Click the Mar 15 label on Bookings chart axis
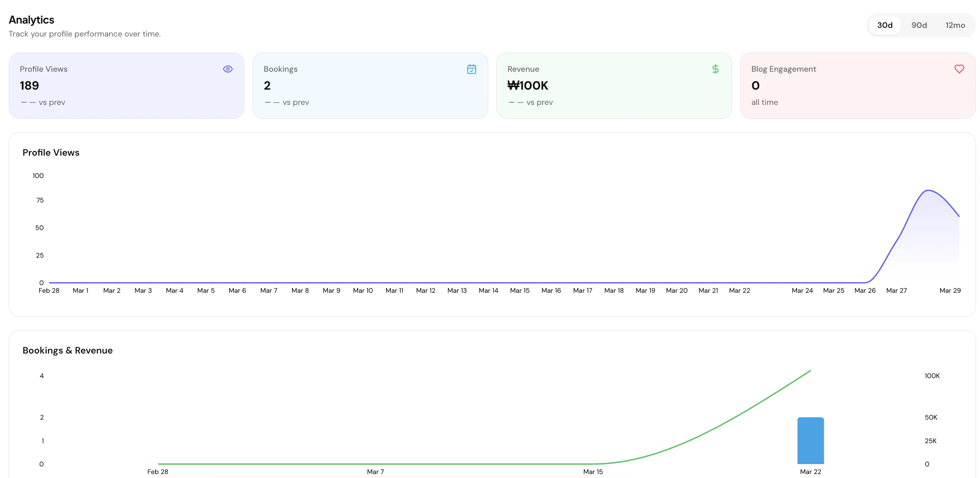 click(x=593, y=472)
